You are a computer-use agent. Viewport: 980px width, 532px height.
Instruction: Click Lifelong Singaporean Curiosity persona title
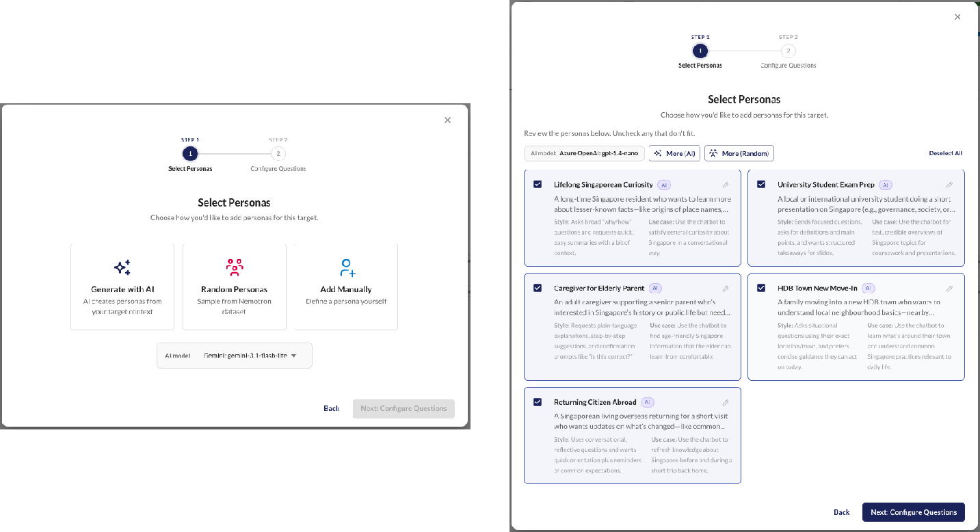(603, 185)
